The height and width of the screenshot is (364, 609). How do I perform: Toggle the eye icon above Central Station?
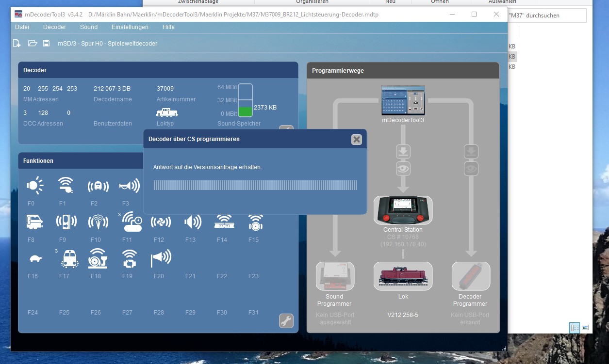(x=403, y=169)
